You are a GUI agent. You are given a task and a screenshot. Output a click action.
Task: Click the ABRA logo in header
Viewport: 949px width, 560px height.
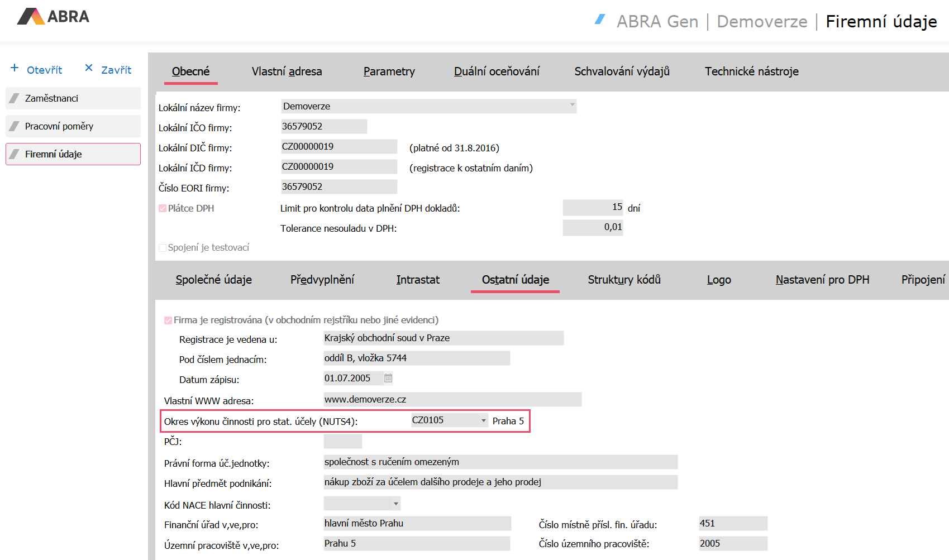pyautogui.click(x=53, y=17)
